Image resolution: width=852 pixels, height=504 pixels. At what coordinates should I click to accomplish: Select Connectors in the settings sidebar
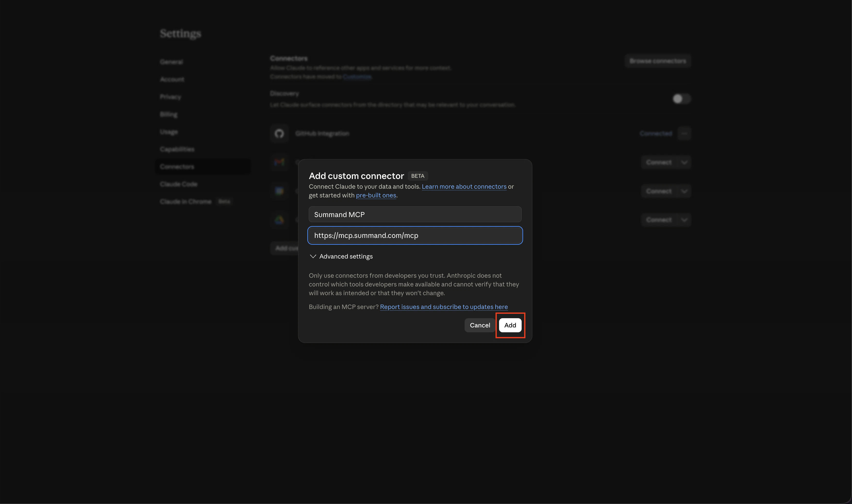203,166
